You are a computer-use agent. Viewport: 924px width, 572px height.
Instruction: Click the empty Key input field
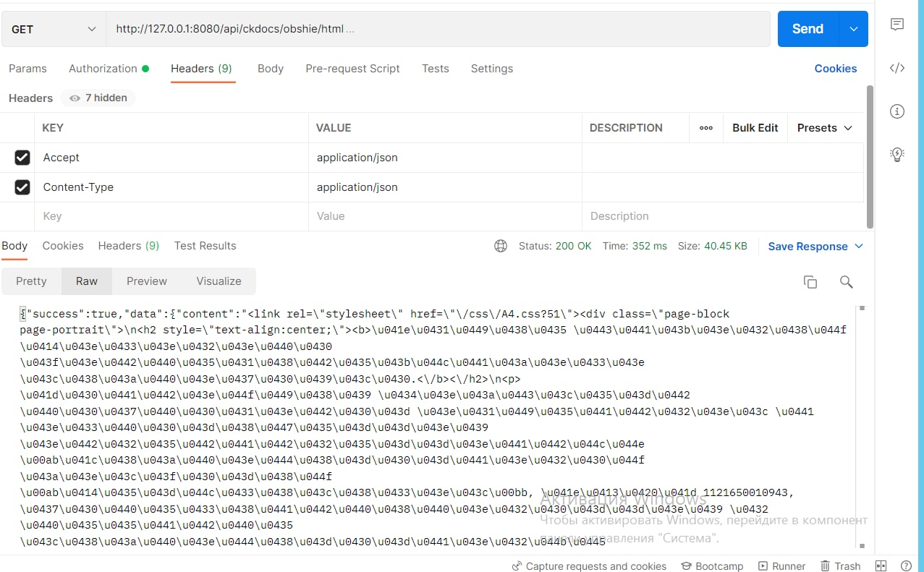pyautogui.click(x=171, y=216)
